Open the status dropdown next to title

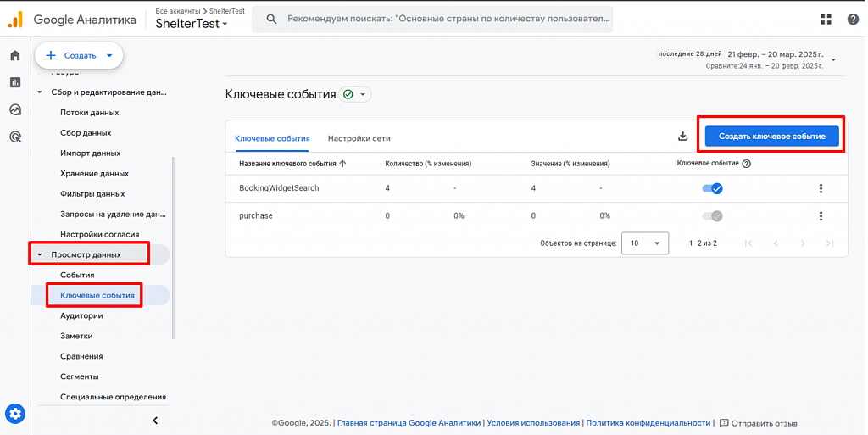(355, 95)
